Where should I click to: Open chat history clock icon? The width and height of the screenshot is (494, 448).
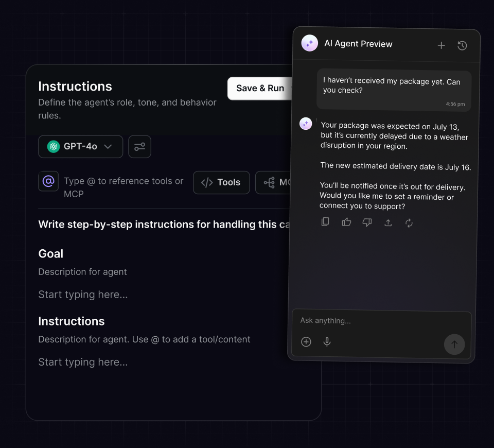[x=462, y=46]
